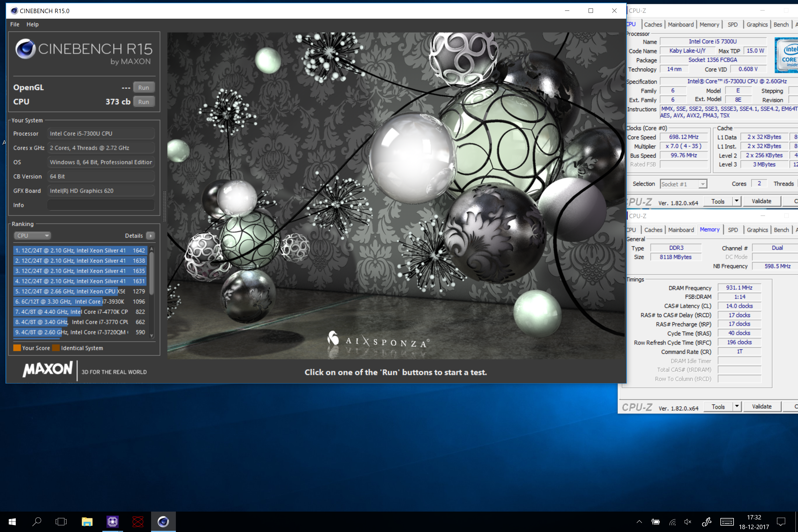The image size is (798, 532).
Task: Open File Explorer from taskbar
Action: click(x=87, y=521)
